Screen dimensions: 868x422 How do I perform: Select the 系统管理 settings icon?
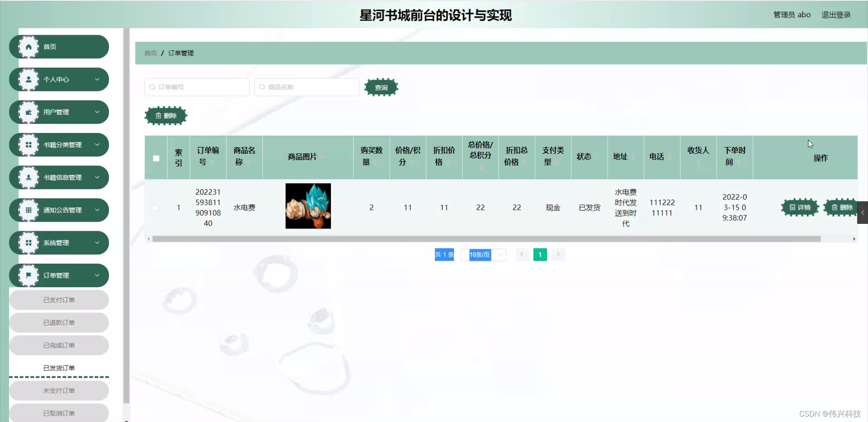[x=28, y=242]
